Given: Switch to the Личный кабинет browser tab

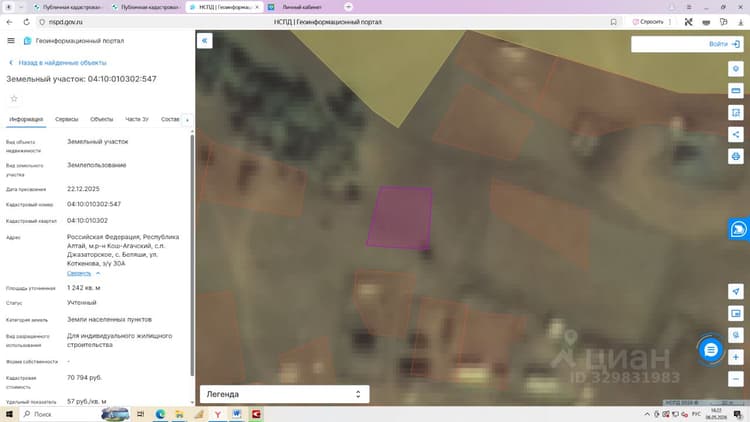Looking at the screenshot, I should pos(302,7).
